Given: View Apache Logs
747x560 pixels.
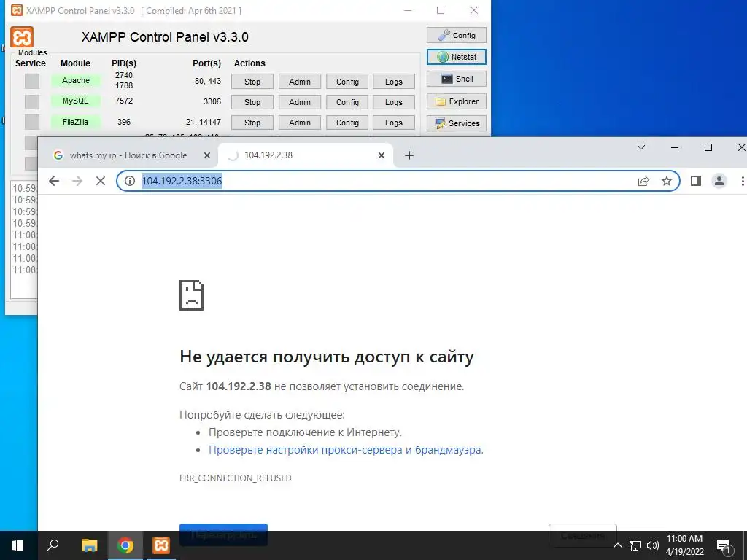Looking at the screenshot, I should coord(393,82).
